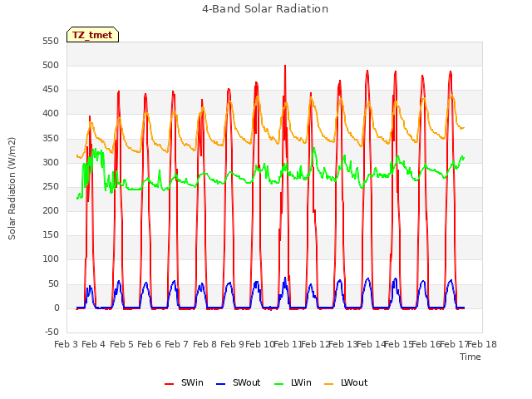Click the 500 y-axis tick label
Screen dimensions: 532x399
coord(51,66)
